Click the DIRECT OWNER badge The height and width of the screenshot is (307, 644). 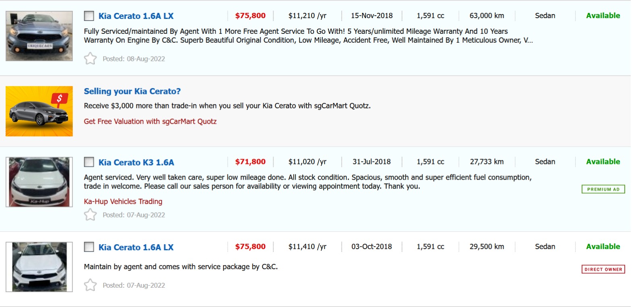[x=603, y=269]
